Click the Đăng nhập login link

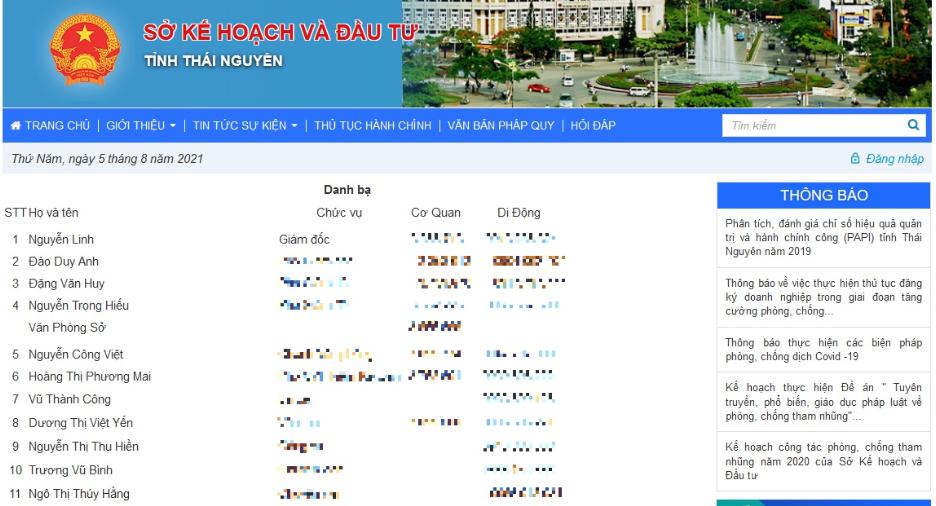pyautogui.click(x=894, y=159)
